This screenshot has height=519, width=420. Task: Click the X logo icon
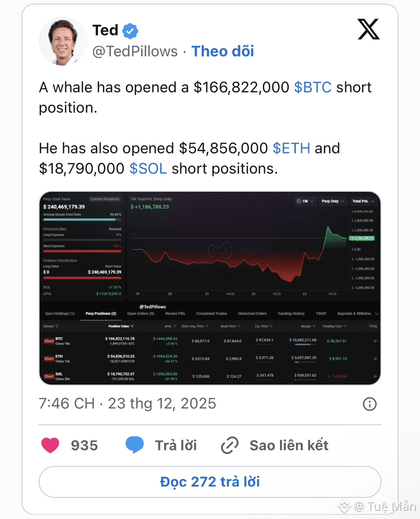tap(368, 30)
